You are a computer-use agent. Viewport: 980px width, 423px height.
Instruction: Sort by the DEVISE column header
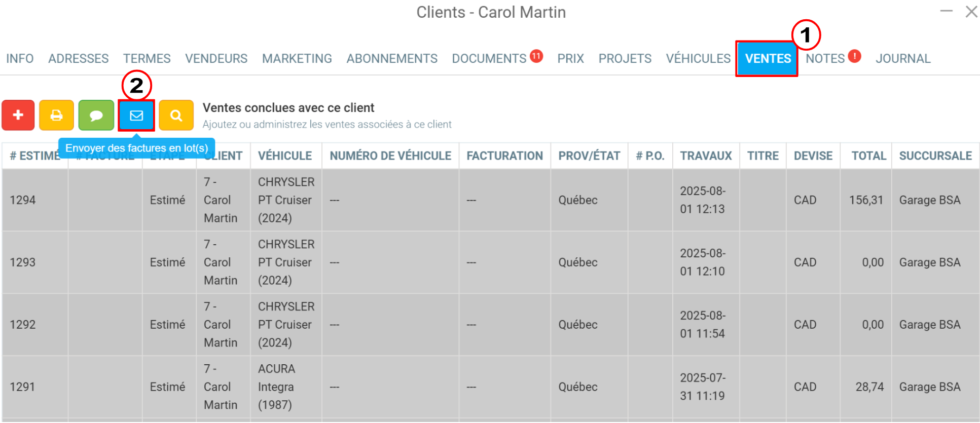point(813,156)
